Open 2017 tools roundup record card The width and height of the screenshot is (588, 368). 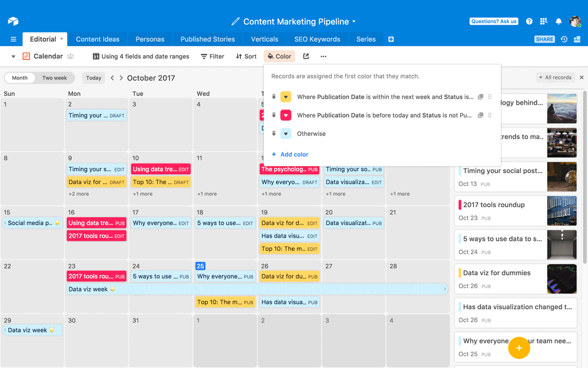click(x=516, y=211)
